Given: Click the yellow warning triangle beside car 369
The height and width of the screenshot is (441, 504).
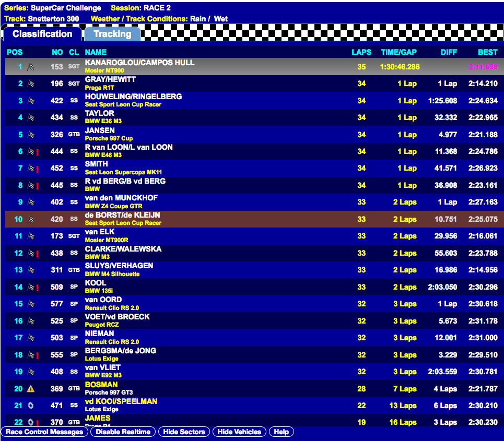Looking at the screenshot, I should point(31,389).
